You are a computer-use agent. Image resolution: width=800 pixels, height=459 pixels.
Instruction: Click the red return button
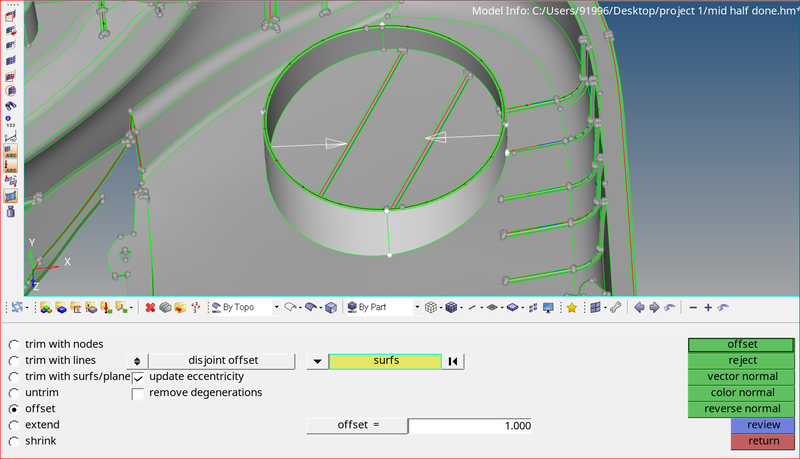(763, 442)
